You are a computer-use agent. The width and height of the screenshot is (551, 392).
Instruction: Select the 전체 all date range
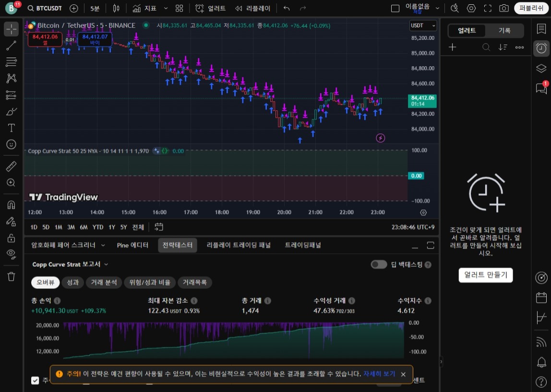point(138,227)
